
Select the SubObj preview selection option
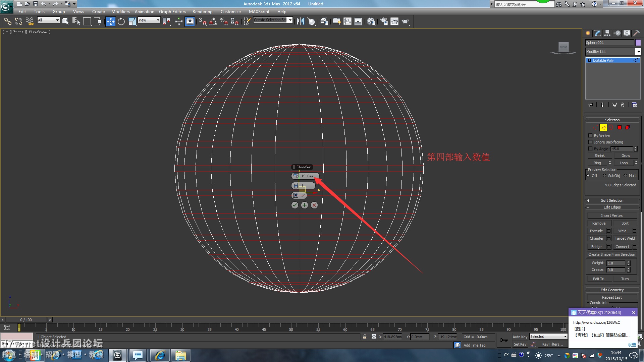coord(604,176)
